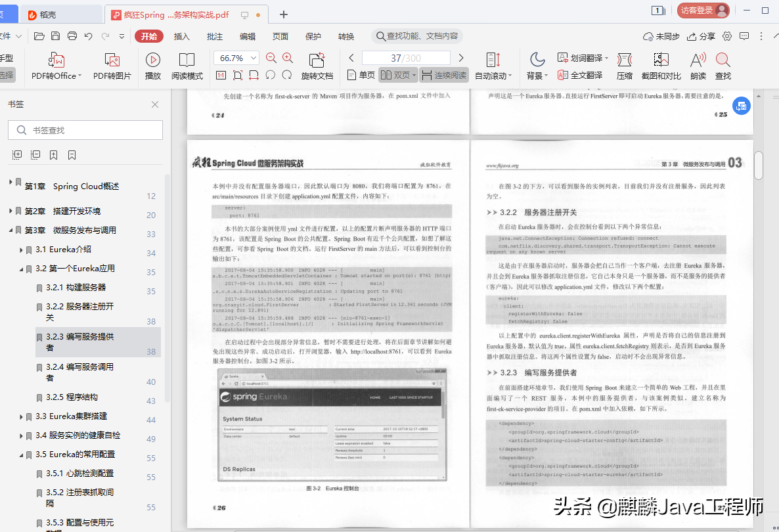
Task: Click the page number input field
Action: (406, 58)
